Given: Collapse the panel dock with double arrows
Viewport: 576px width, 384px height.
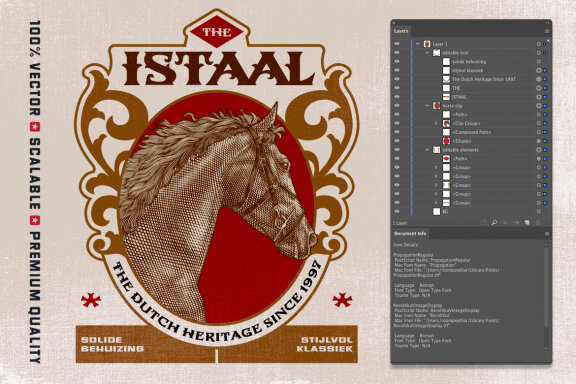Looking at the screenshot, I should tap(547, 23).
